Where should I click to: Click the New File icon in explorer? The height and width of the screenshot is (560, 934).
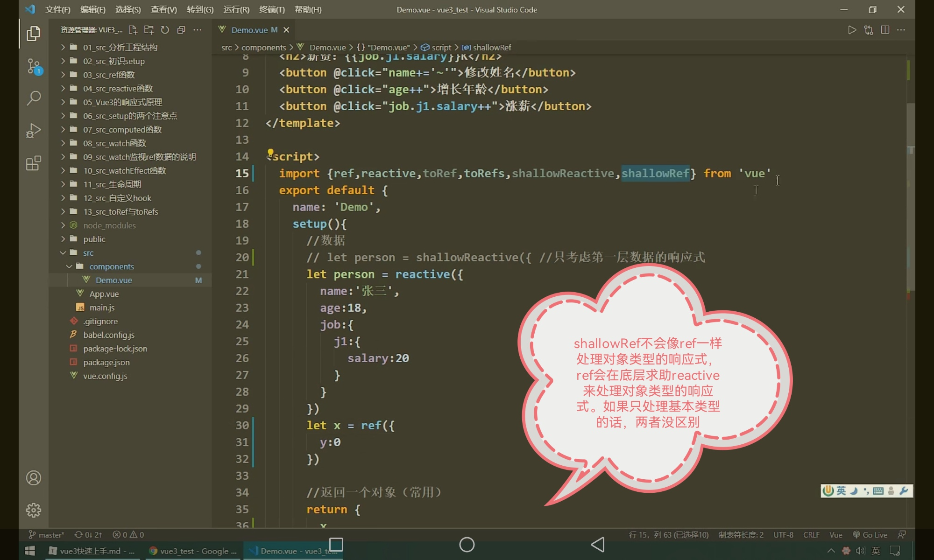[133, 30]
